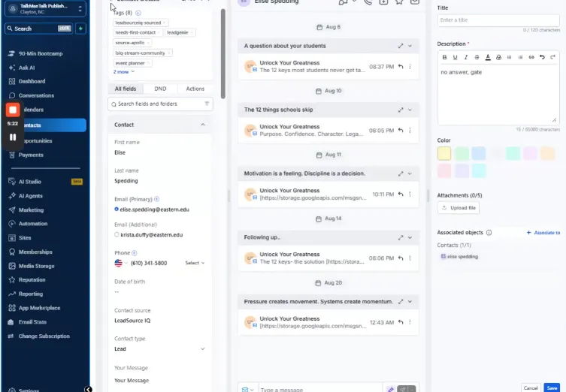This screenshot has height=392, width=566.
Task: Set elise.spedding@eastern.edu as primary email
Action: (117, 210)
